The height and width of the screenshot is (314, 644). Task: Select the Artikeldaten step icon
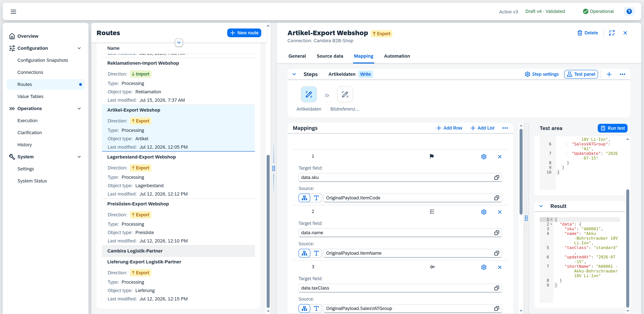point(309,95)
